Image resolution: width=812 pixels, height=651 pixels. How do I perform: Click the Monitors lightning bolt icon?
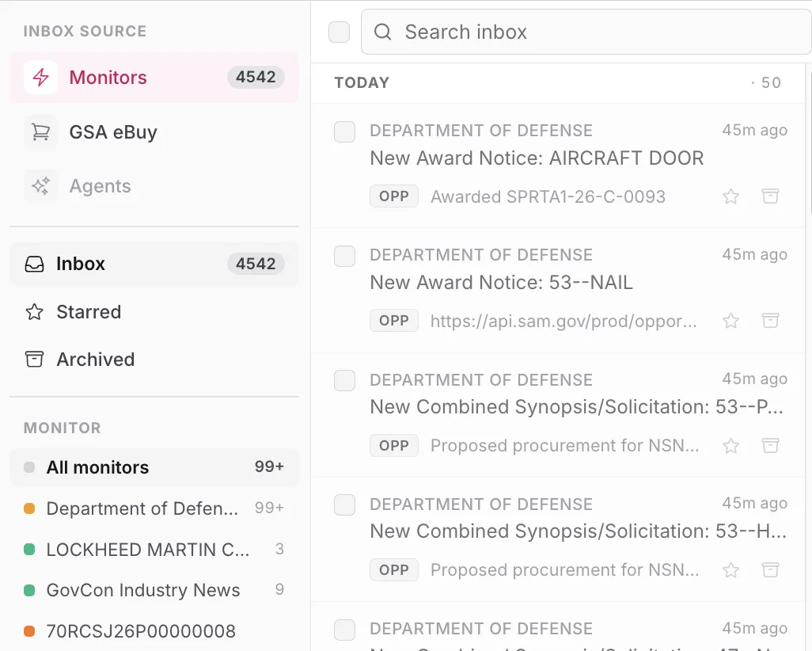tap(41, 78)
